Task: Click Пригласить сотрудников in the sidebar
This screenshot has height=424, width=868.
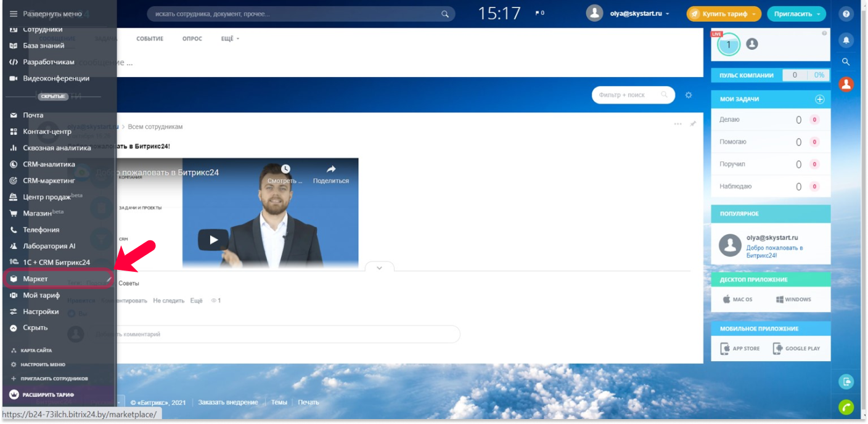Action: 54,378
